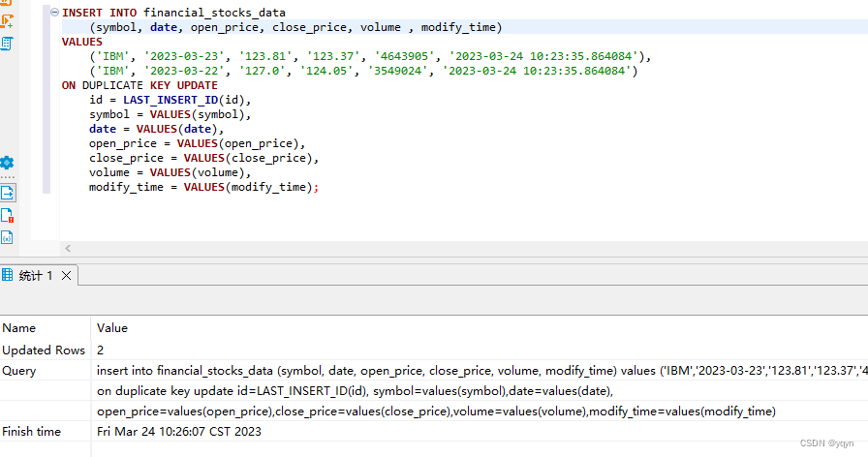
Task: Click the horizontal scrollbar left arrow
Action: click(x=68, y=249)
